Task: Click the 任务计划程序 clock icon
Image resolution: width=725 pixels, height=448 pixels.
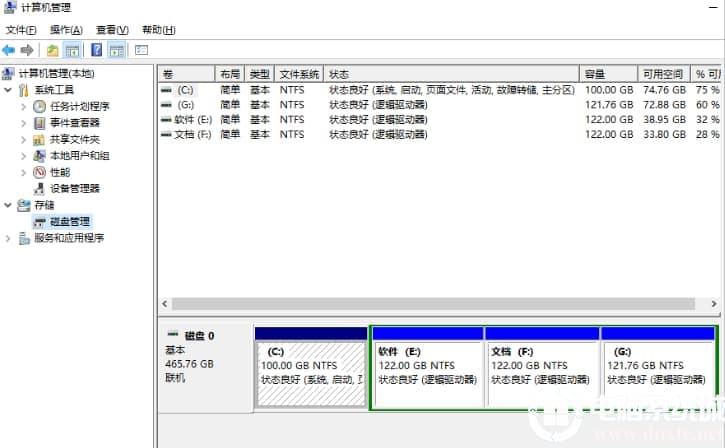Action: pyautogui.click(x=39, y=106)
